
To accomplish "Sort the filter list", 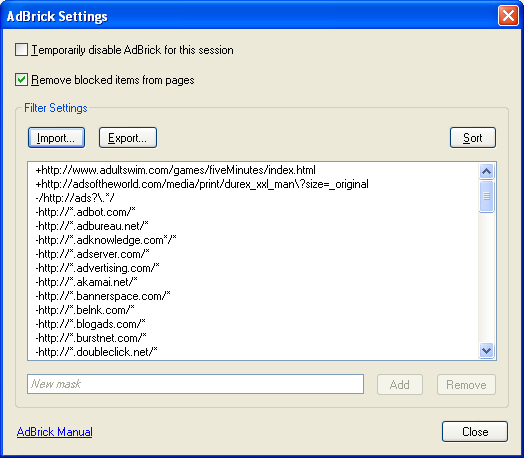I will (x=473, y=138).
